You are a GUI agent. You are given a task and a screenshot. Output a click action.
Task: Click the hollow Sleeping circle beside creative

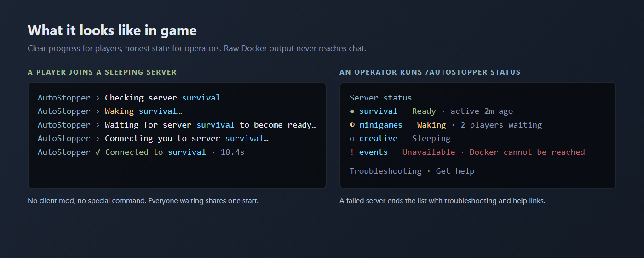352,139
